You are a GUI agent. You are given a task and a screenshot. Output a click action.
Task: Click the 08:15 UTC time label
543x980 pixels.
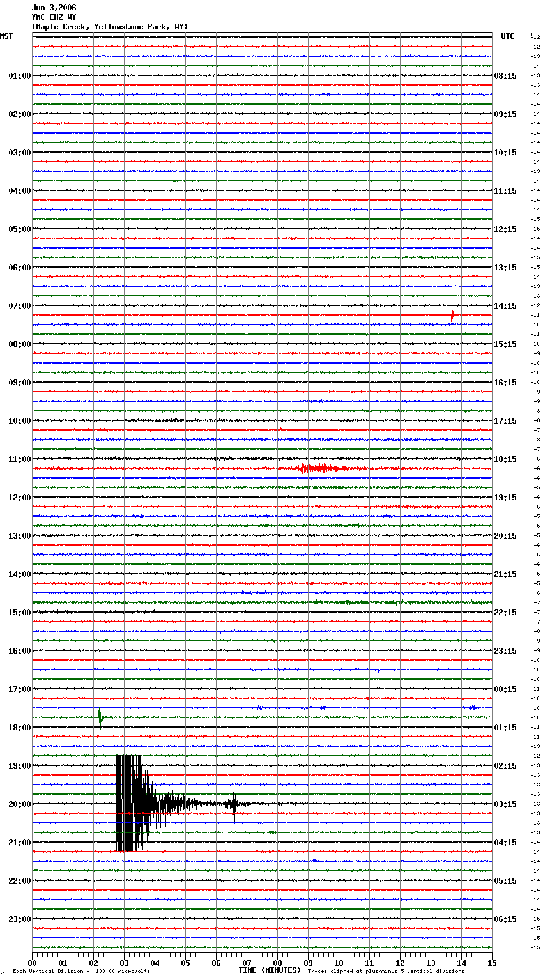coord(505,76)
